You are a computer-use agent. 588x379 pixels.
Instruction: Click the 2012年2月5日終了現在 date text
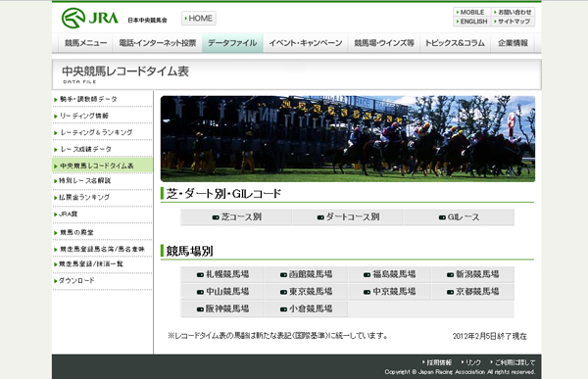click(x=489, y=336)
